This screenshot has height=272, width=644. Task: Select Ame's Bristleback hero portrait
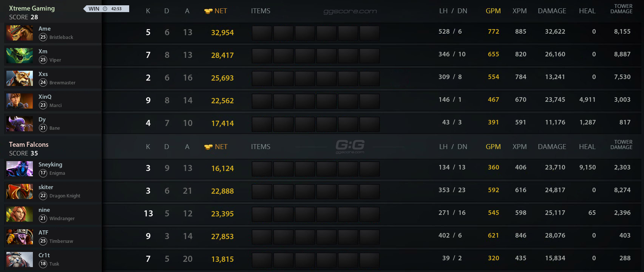point(19,33)
